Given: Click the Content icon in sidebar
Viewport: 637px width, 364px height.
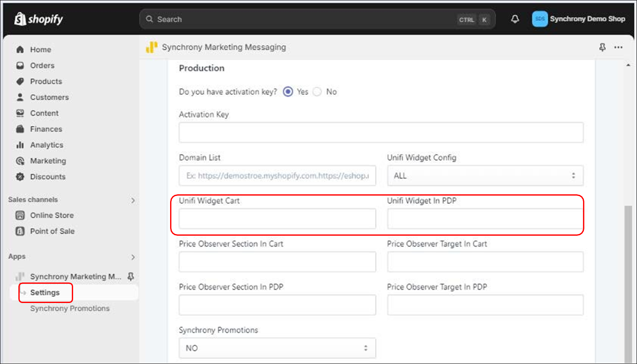Looking at the screenshot, I should pos(20,113).
